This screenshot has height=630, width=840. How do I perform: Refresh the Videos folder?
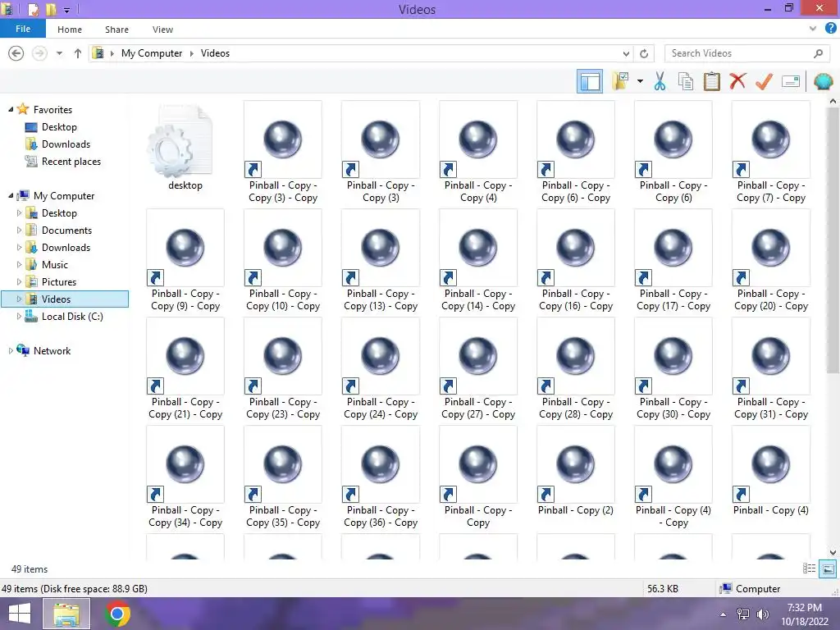[x=644, y=53]
